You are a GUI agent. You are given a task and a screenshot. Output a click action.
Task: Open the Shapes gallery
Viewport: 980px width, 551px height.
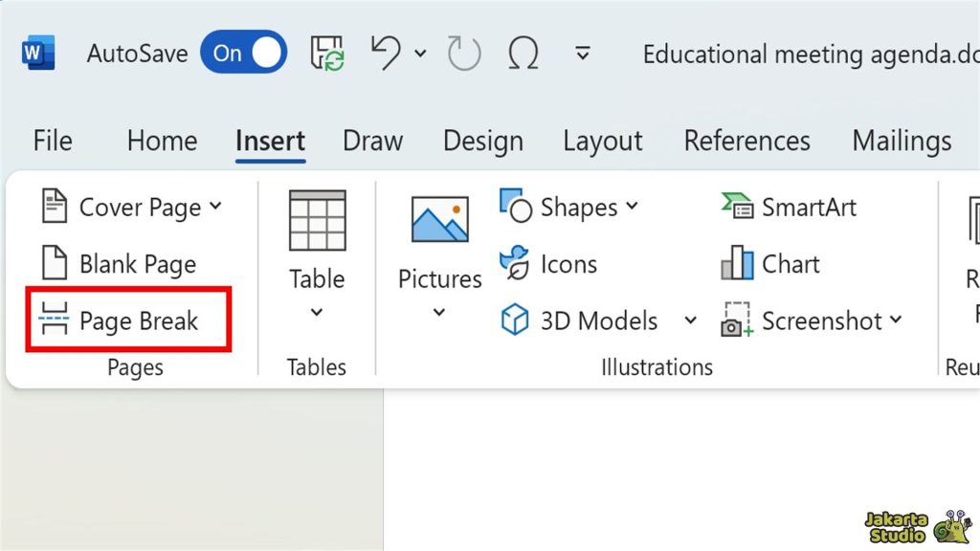(x=569, y=208)
